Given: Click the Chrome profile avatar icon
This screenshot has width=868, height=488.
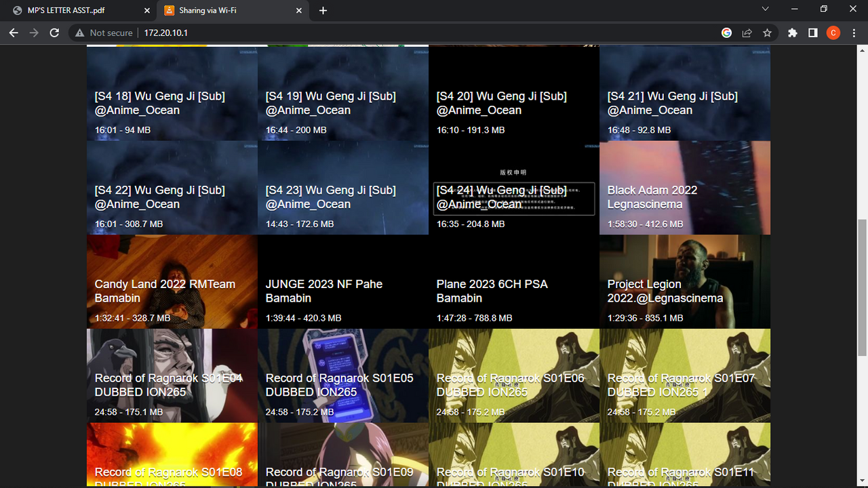Looking at the screenshot, I should (x=833, y=32).
